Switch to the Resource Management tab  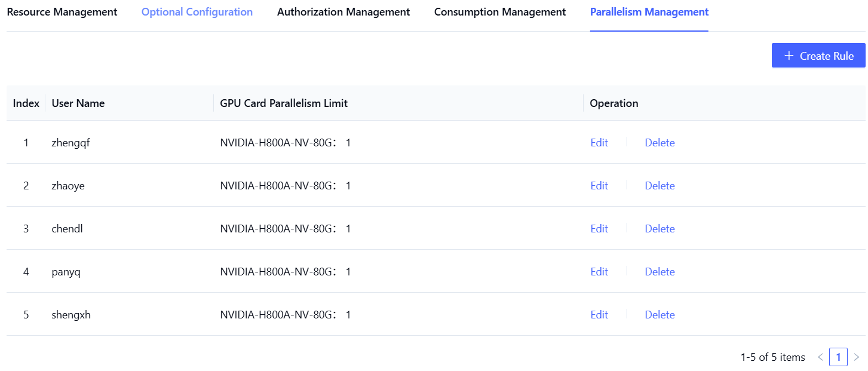pos(62,12)
